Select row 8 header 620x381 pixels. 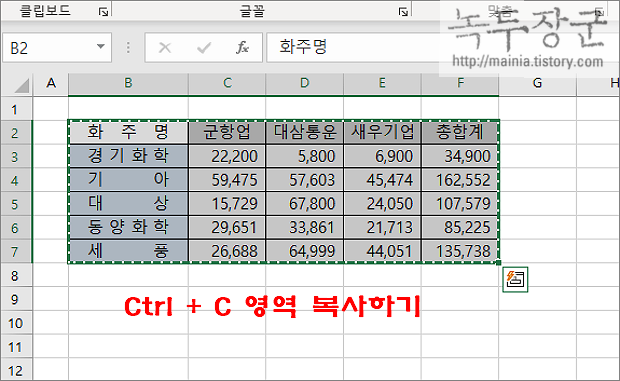[x=16, y=275]
